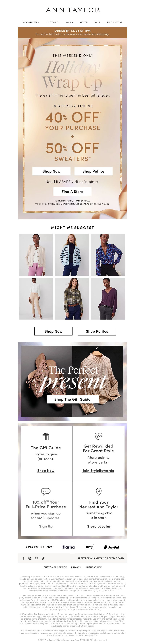Click Shop Petites button in holiday banner
Screen dimensions: 145x644
pyautogui.click(x=93, y=171)
